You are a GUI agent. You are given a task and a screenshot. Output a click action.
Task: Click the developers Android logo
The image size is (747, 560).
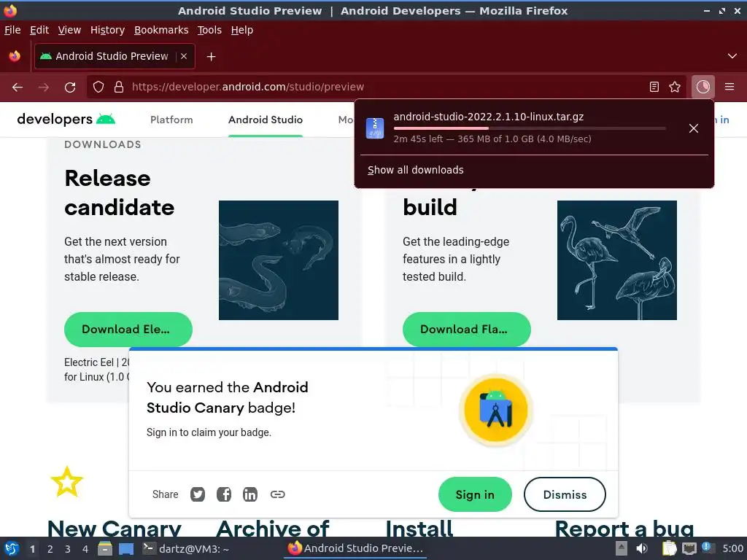click(66, 119)
